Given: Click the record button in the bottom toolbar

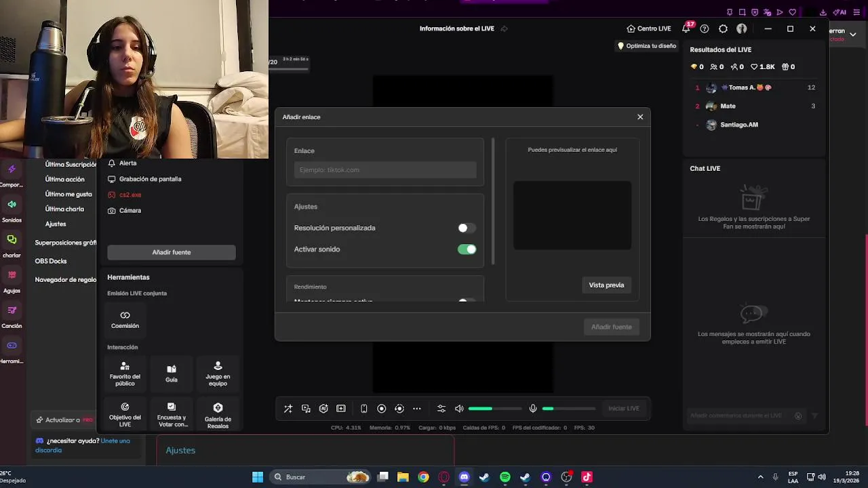Looking at the screenshot, I should pyautogui.click(x=382, y=409).
